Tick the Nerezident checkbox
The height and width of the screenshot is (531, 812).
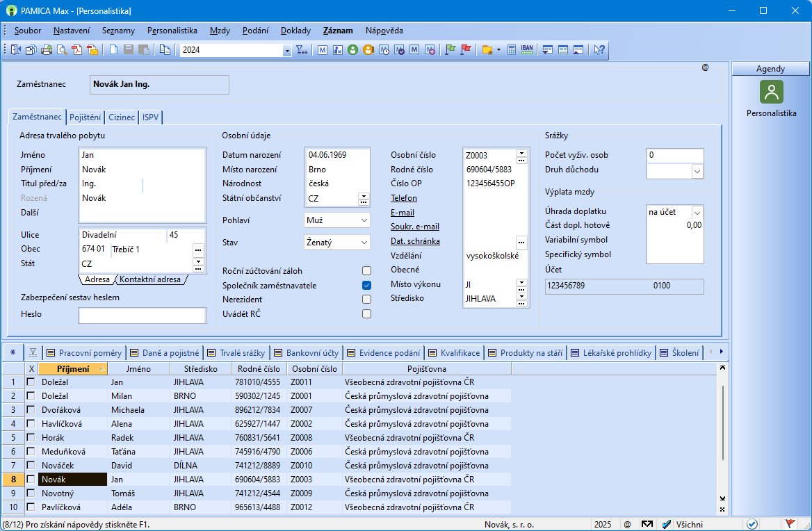click(x=366, y=300)
